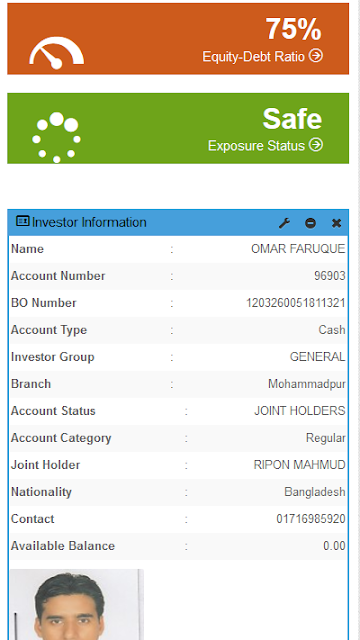
Task: Click the arrow icon beside Exposure Status
Action: [x=316, y=144]
